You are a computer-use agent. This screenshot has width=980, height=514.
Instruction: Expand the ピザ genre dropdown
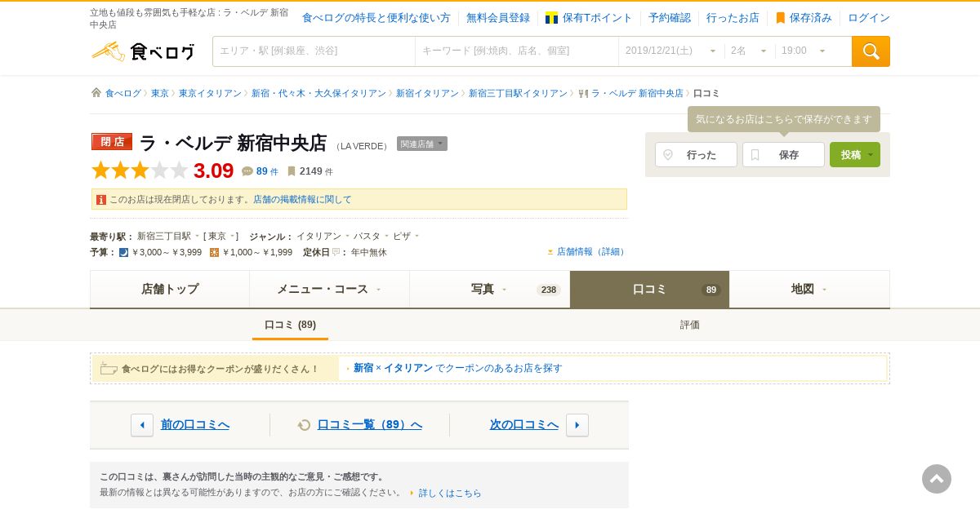pos(416,236)
